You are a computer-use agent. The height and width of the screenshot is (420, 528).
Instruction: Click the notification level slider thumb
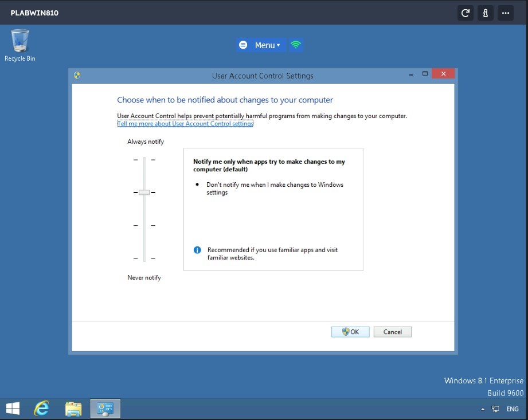point(144,193)
